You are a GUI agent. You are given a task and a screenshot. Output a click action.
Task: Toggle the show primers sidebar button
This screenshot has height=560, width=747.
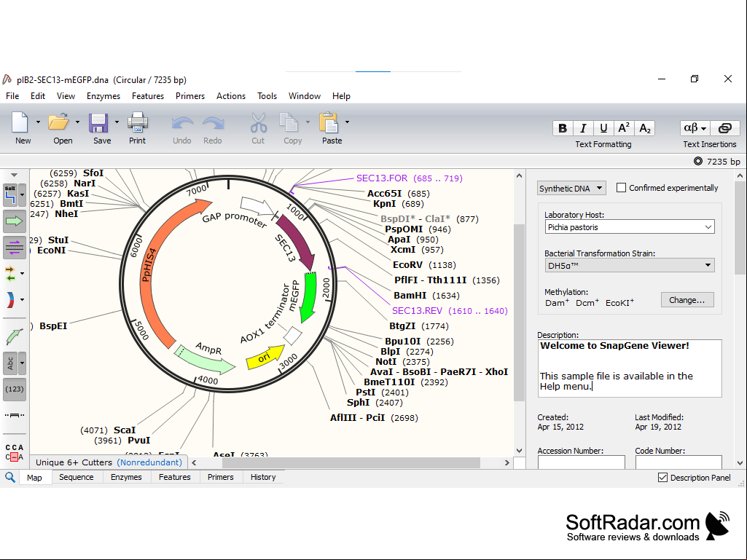15,247
